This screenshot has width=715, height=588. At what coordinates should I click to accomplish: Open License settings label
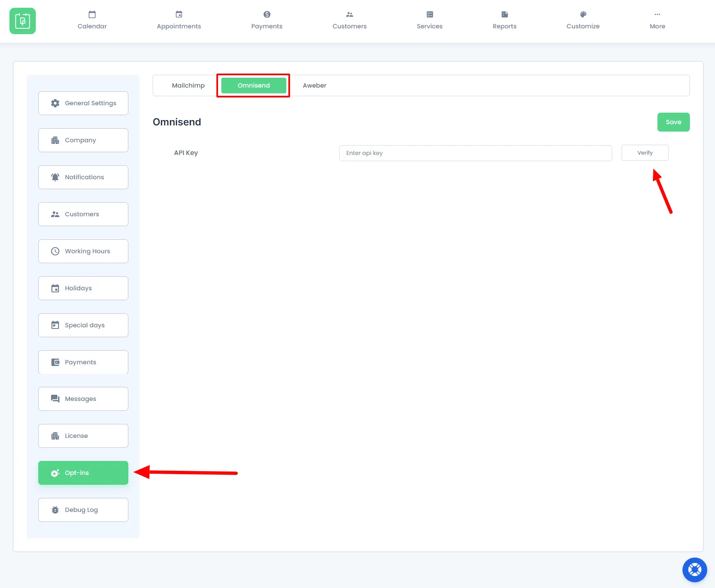[77, 436]
